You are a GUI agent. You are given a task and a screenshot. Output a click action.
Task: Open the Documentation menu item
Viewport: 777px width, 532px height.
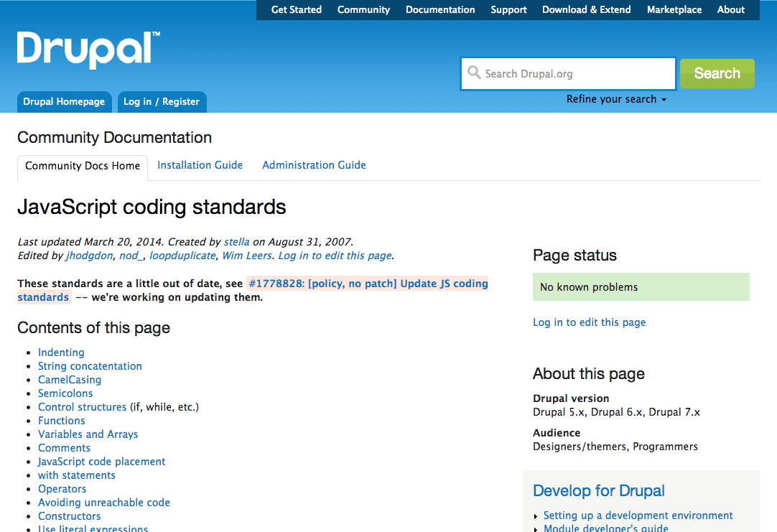click(x=440, y=9)
